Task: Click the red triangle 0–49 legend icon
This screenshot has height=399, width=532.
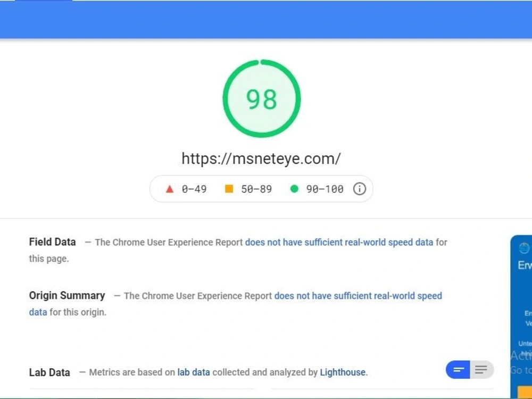Action: coord(169,189)
